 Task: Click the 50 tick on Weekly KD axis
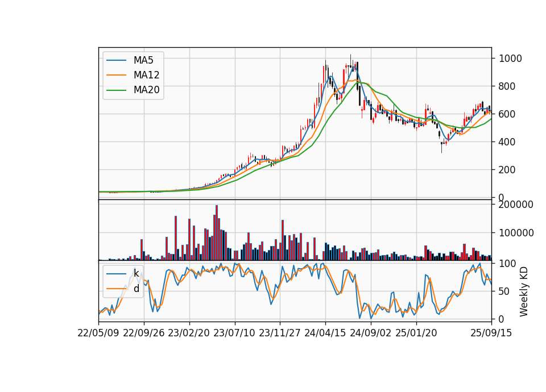[504, 291]
